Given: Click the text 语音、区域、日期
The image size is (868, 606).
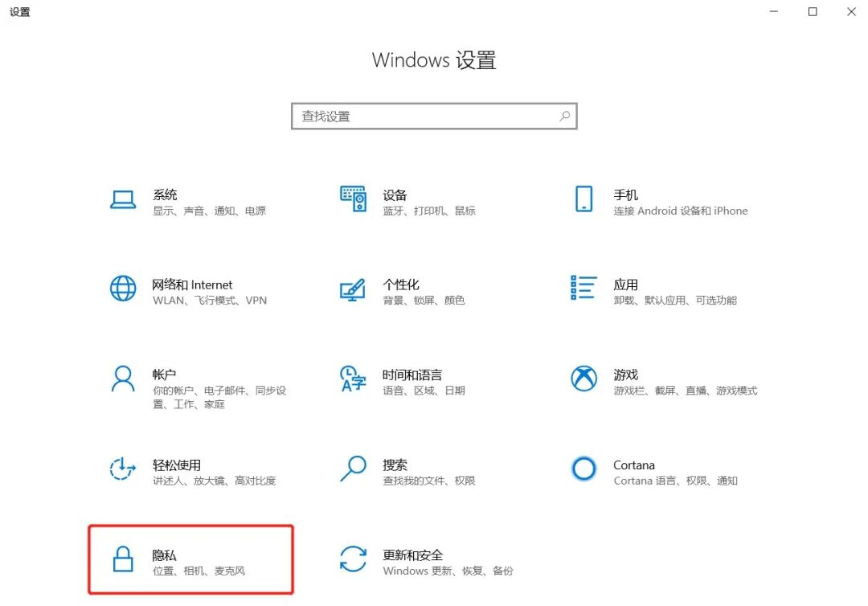Looking at the screenshot, I should click(x=424, y=391).
